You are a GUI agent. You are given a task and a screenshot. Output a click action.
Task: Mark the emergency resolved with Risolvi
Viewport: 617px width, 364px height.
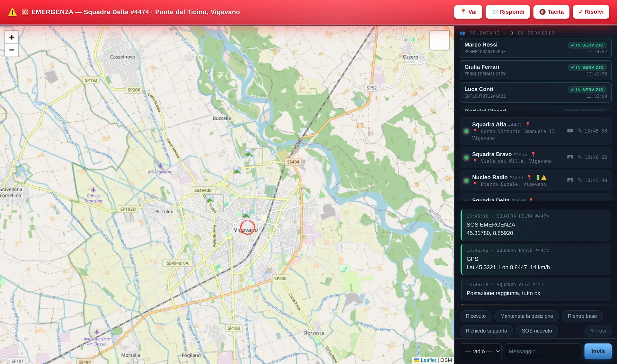(x=591, y=12)
